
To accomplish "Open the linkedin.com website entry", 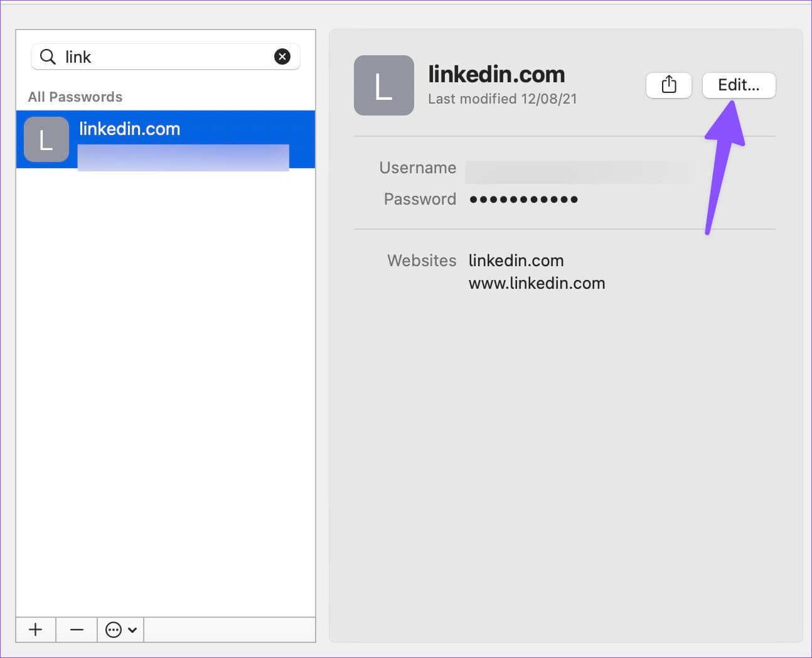I will point(516,261).
